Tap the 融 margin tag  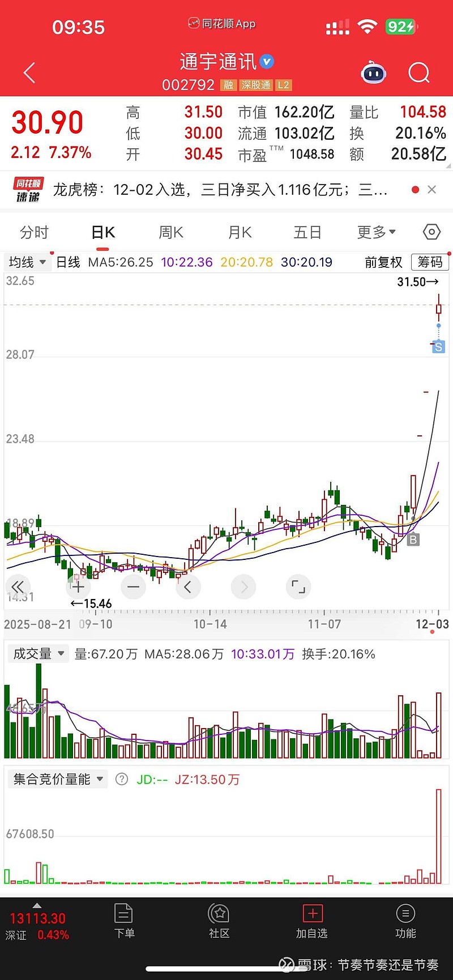(x=228, y=85)
